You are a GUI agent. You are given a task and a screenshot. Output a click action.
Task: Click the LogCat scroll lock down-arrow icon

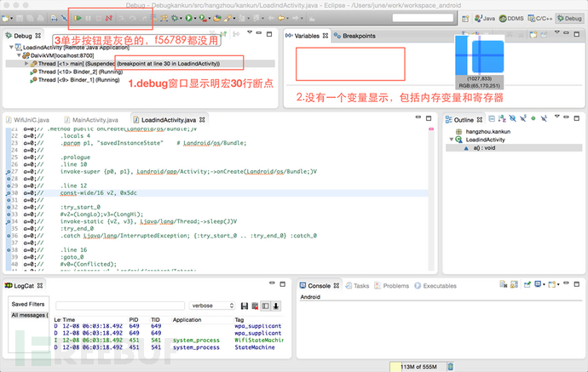pyautogui.click(x=276, y=306)
